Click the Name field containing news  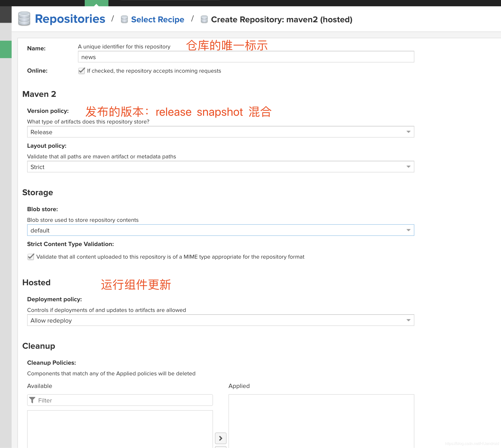246,57
